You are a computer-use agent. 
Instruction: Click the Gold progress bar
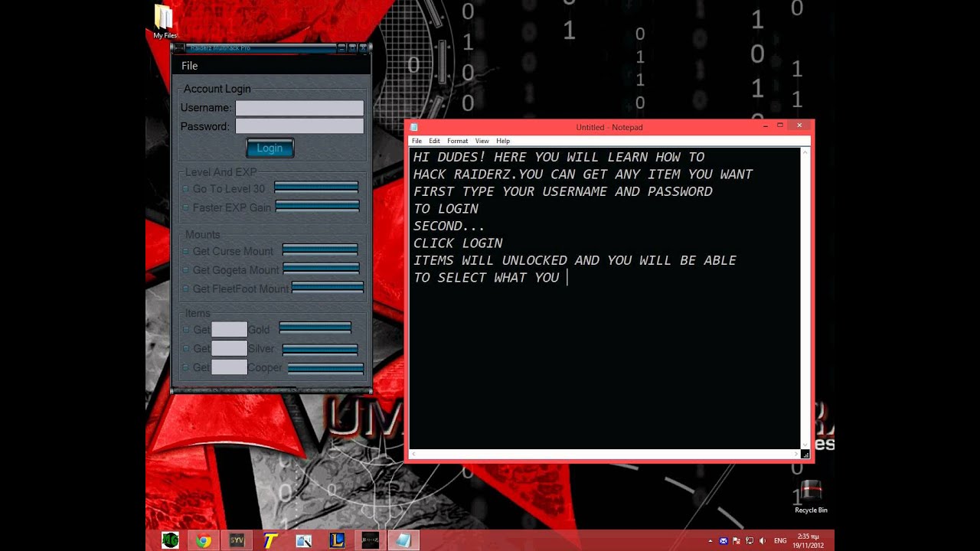(x=315, y=328)
